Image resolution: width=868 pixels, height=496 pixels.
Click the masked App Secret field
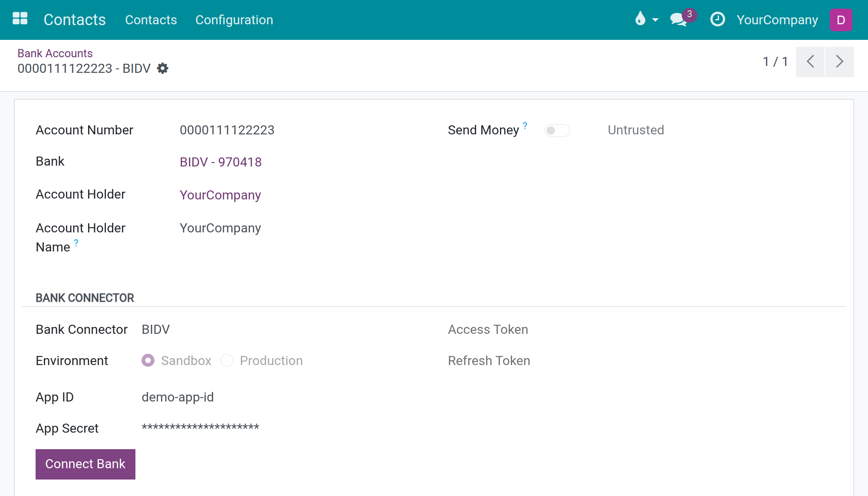200,428
